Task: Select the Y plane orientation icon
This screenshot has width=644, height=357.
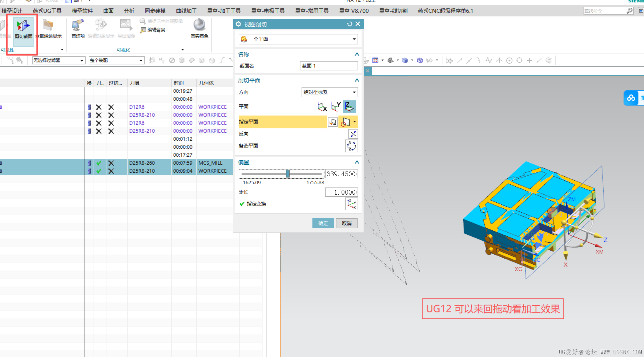Action: coord(336,107)
